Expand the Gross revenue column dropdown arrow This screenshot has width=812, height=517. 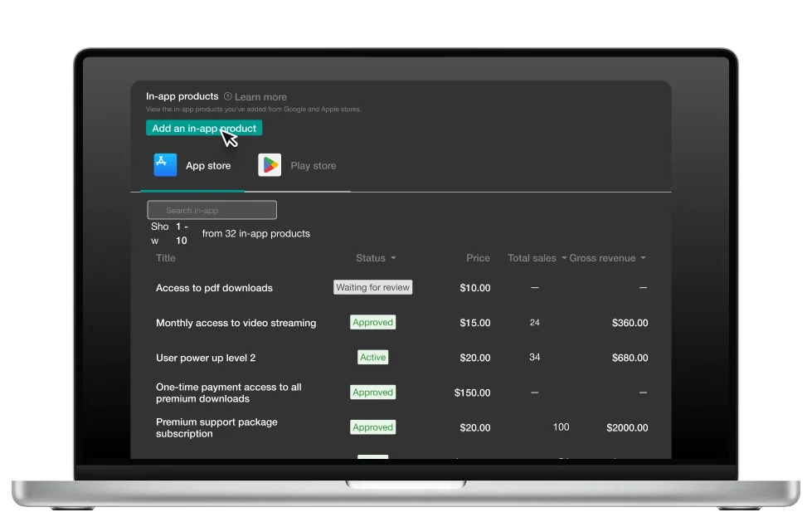(643, 258)
